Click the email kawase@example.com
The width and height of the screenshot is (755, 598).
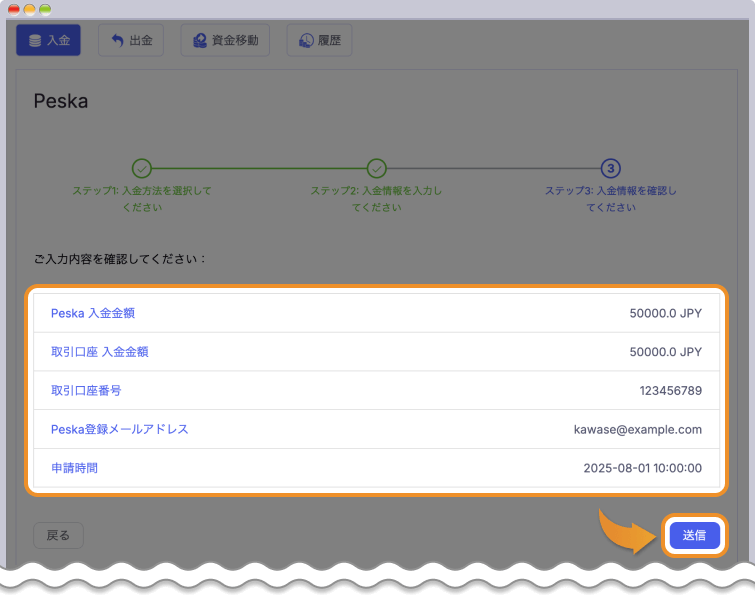coord(638,429)
